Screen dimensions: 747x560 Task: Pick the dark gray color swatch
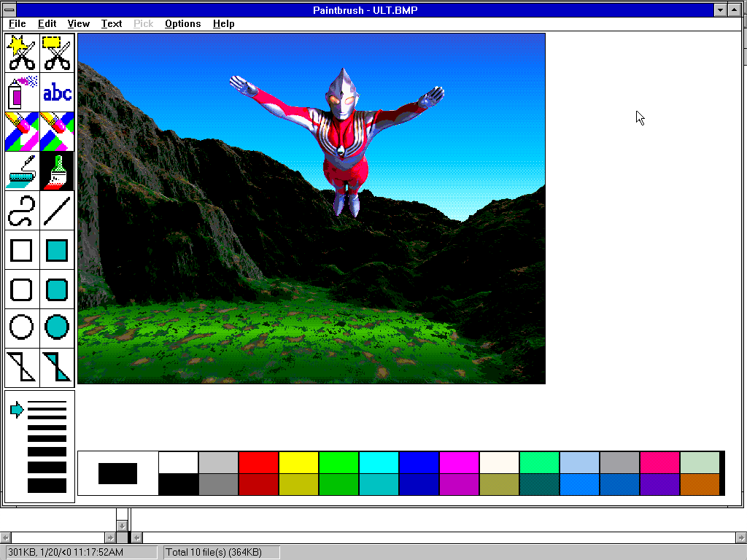tap(218, 484)
